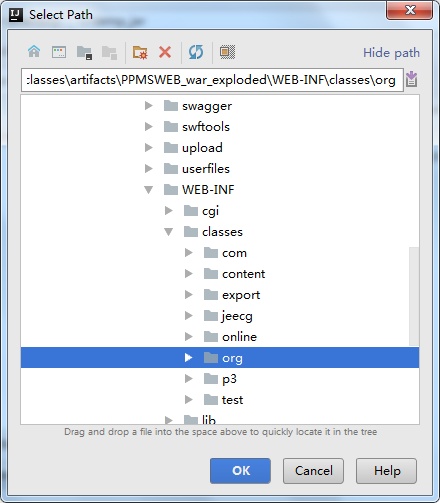The image size is (440, 503).
Task: Refresh the file tree
Action: 196,52
